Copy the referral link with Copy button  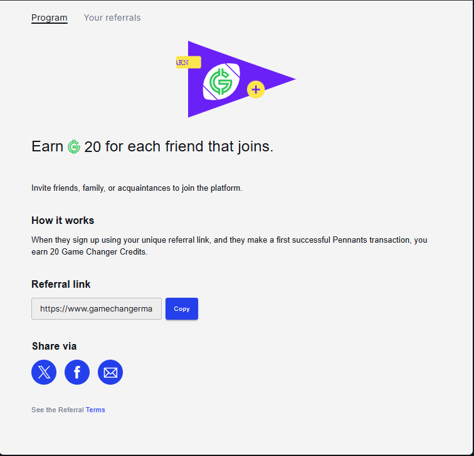click(182, 309)
